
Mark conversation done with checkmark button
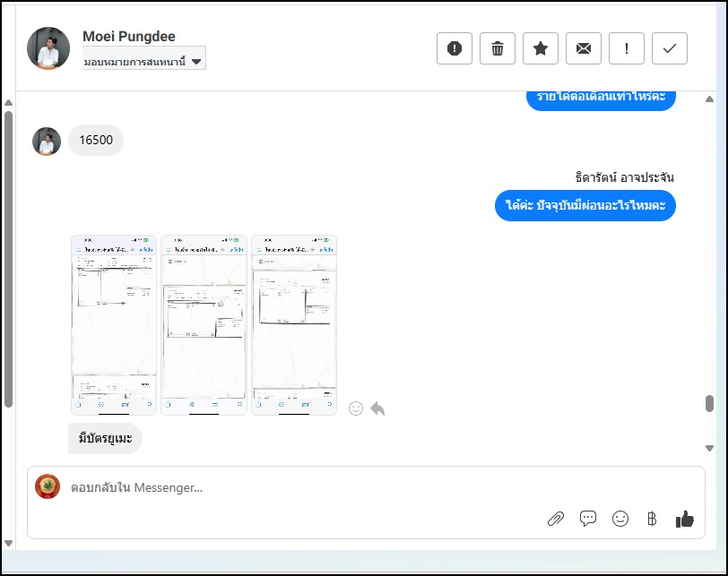click(670, 48)
